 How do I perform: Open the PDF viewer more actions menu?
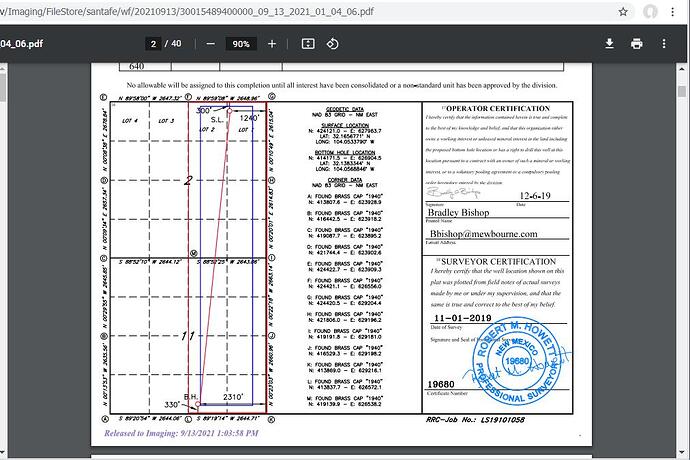tap(665, 44)
